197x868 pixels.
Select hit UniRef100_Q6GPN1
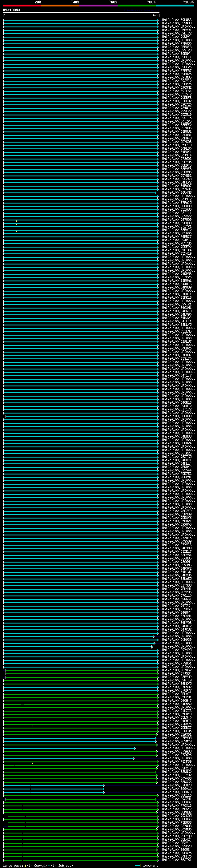(176, 477)
